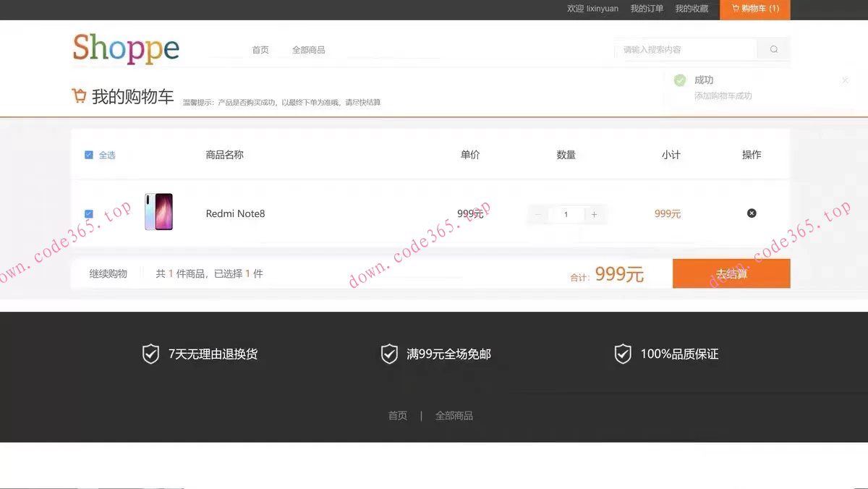Open the cart via the 购物车 (1) icon
The image size is (868, 489).
pyautogui.click(x=754, y=9)
